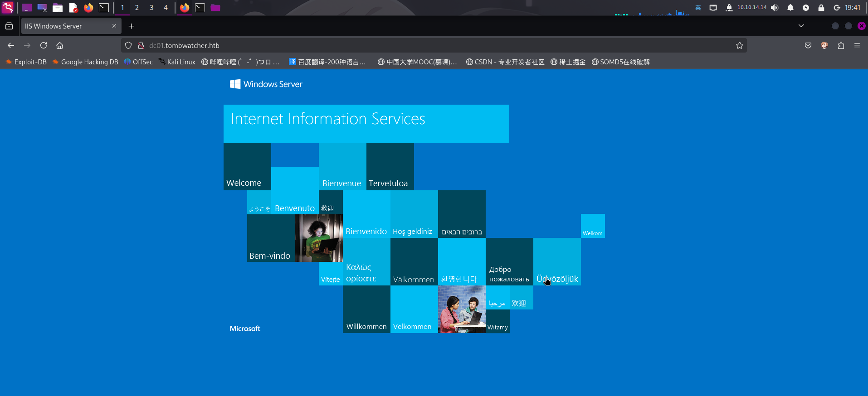
Task: Open the notifications bell
Action: [x=790, y=8]
